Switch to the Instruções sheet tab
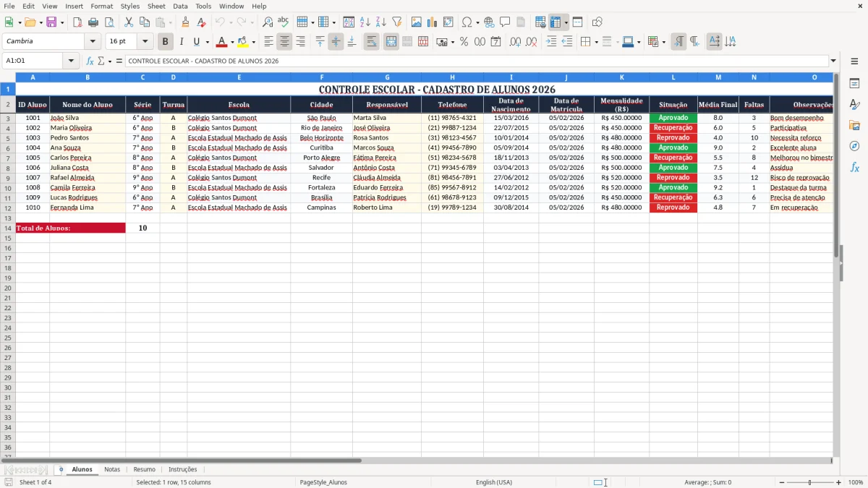The height and width of the screenshot is (488, 868). (182, 469)
